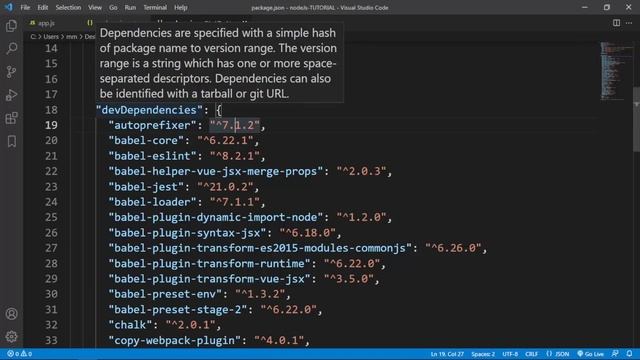Click the "babel-jest" key
This screenshot has width=640, height=360.
pyautogui.click(x=146, y=187)
